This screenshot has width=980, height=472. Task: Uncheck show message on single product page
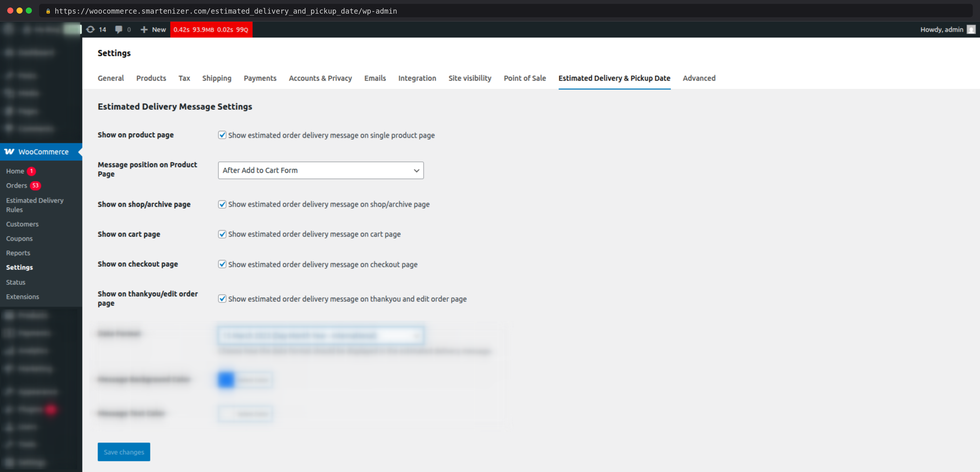tap(222, 135)
